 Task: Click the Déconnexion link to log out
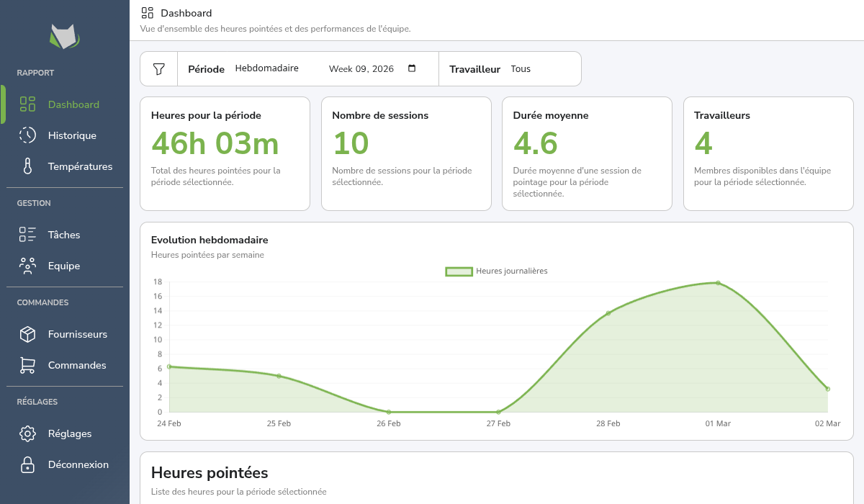tap(77, 464)
